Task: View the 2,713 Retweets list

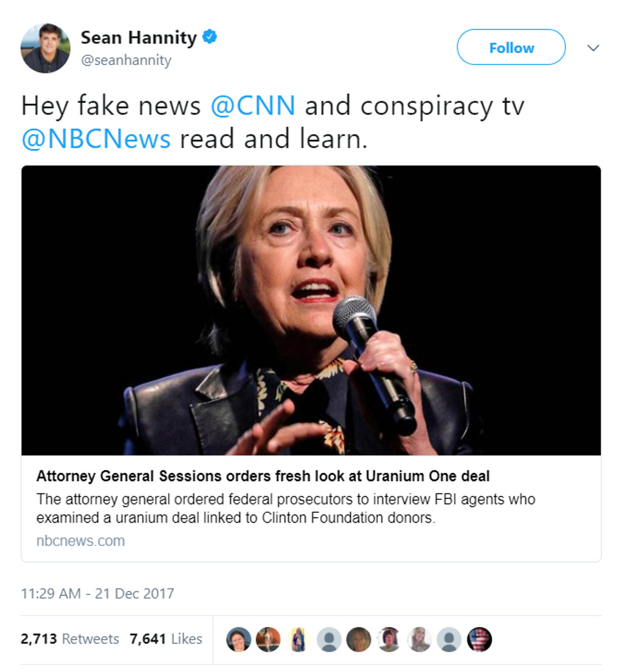Action: click(x=70, y=639)
